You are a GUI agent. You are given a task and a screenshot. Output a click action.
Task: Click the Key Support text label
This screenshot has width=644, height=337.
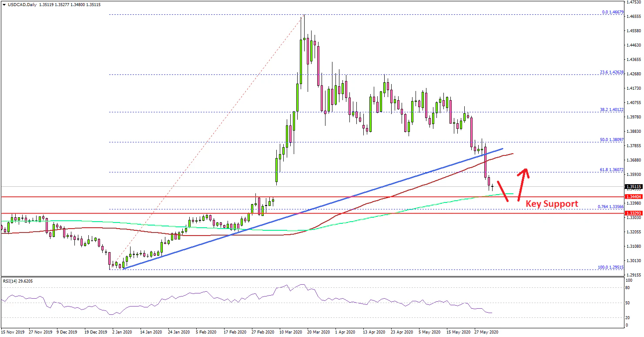click(x=552, y=204)
